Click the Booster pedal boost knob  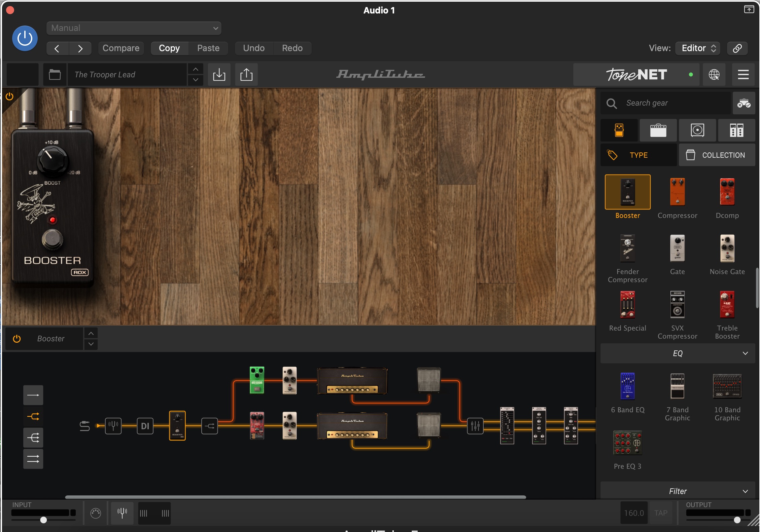click(52, 160)
